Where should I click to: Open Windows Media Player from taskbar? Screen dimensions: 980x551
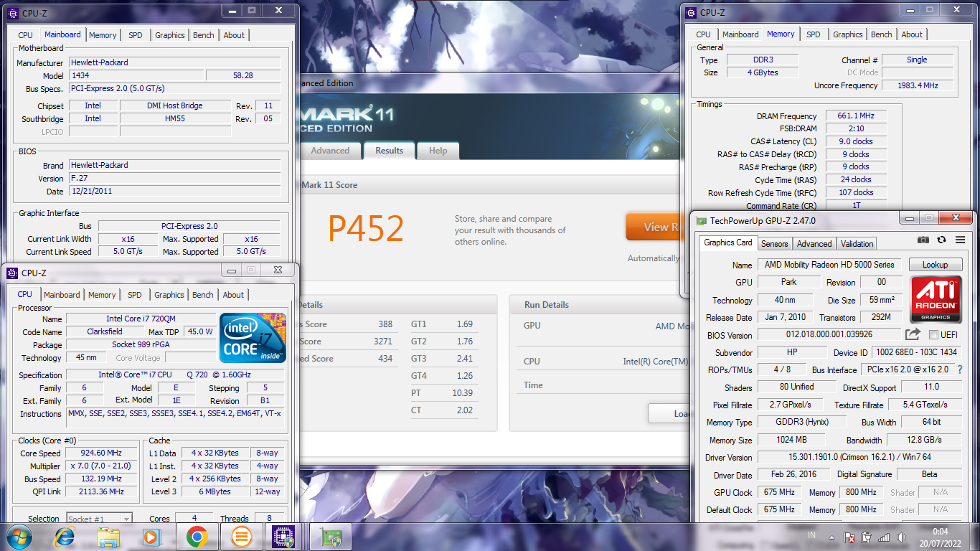[152, 537]
